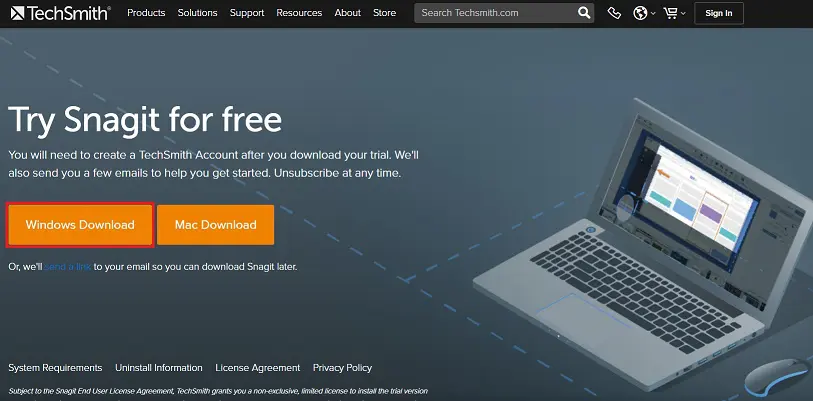The height and width of the screenshot is (401, 813).
Task: Start the Windows Download
Action: (80, 225)
